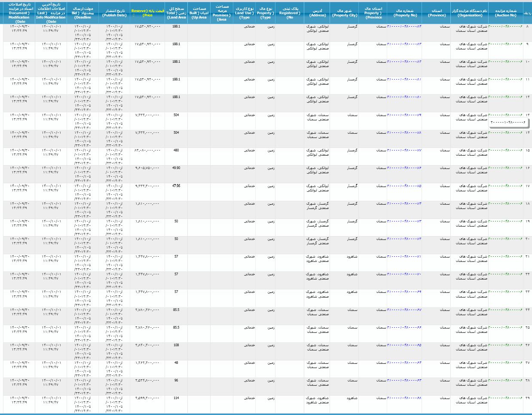
Task: Sort table by Property No header
Action: (x=405, y=13)
